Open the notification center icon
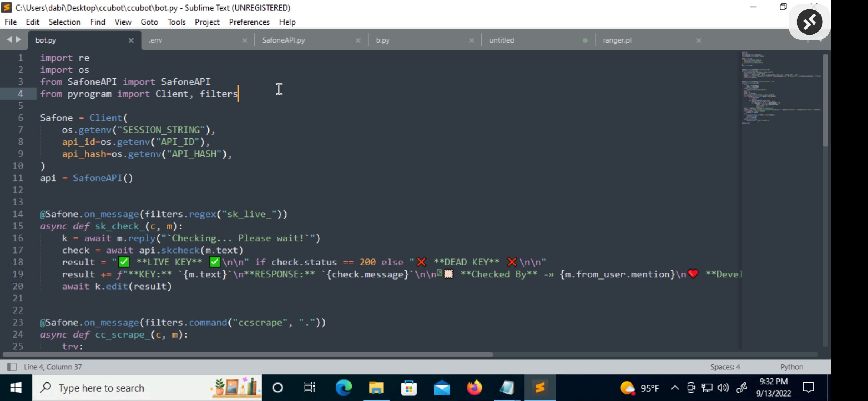Screen dimensions: 868x401 pyautogui.click(x=808, y=388)
